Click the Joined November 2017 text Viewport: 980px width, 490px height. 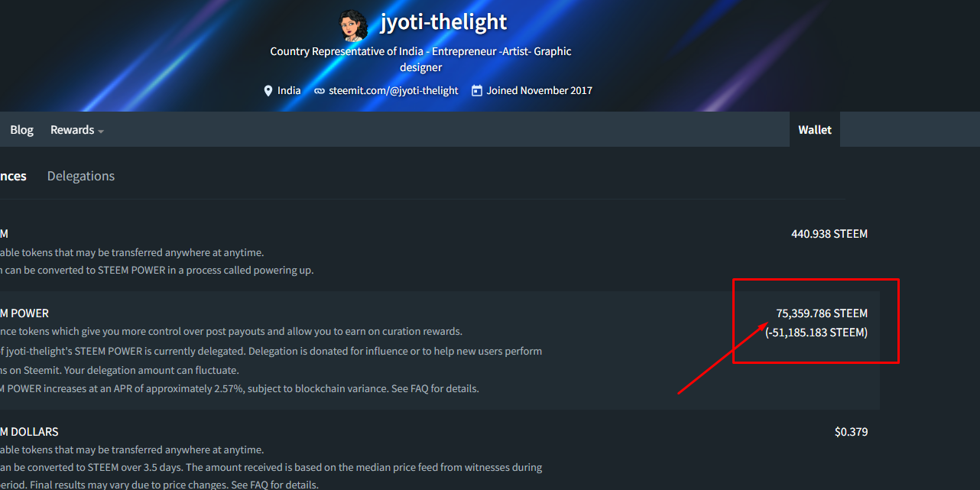click(x=540, y=90)
